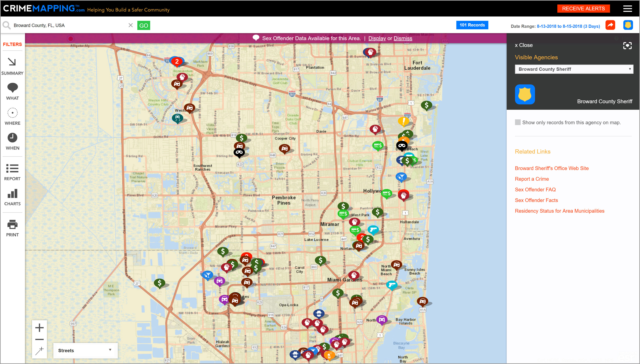The height and width of the screenshot is (364, 640).
Task: Select the yellow exclamation marker near Fort Lauderdale airport
Action: (403, 122)
